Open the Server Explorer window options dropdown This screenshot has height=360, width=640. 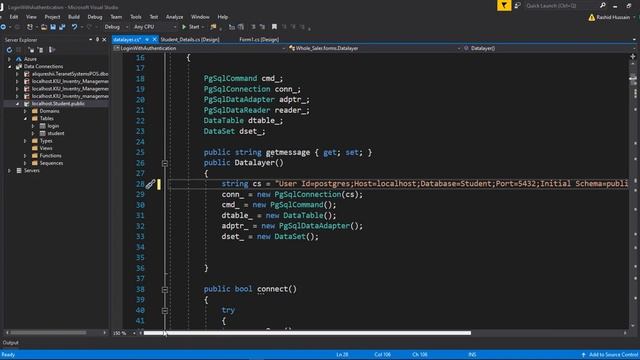(x=90, y=40)
